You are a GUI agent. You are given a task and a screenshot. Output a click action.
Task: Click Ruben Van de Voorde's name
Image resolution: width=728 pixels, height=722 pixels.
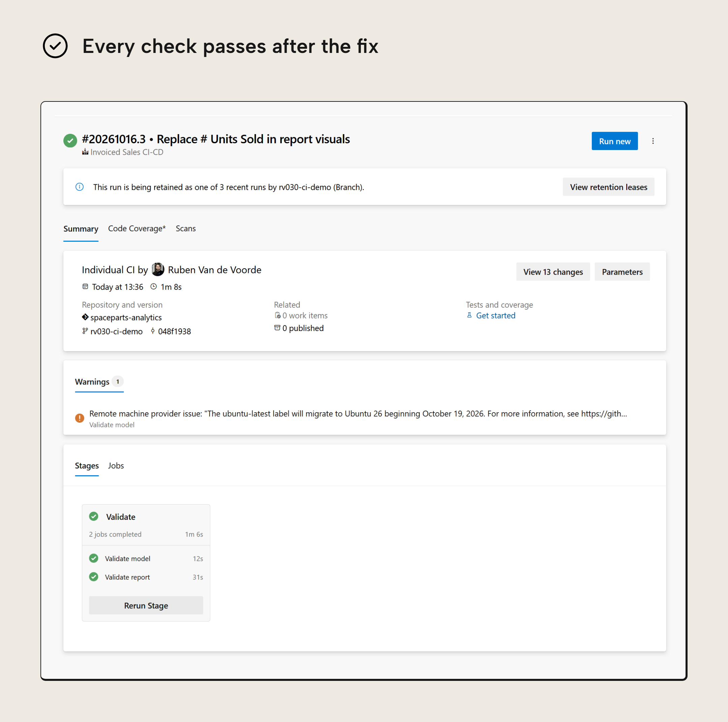pos(214,270)
